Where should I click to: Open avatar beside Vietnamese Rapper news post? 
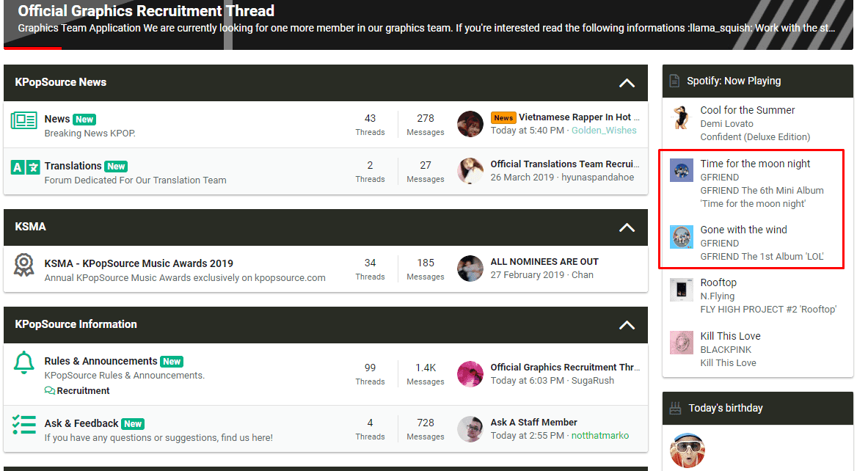click(x=470, y=124)
